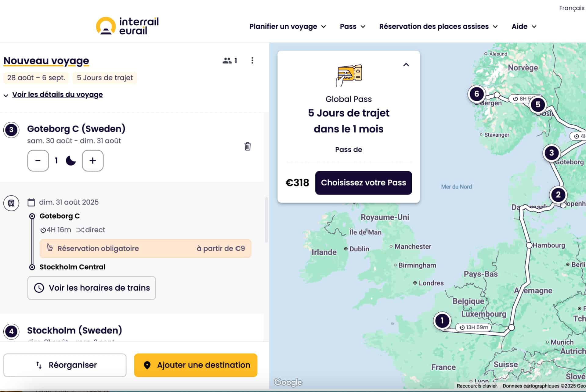Click map marker number 1 in France
The height and width of the screenshot is (392, 586).
(442, 321)
